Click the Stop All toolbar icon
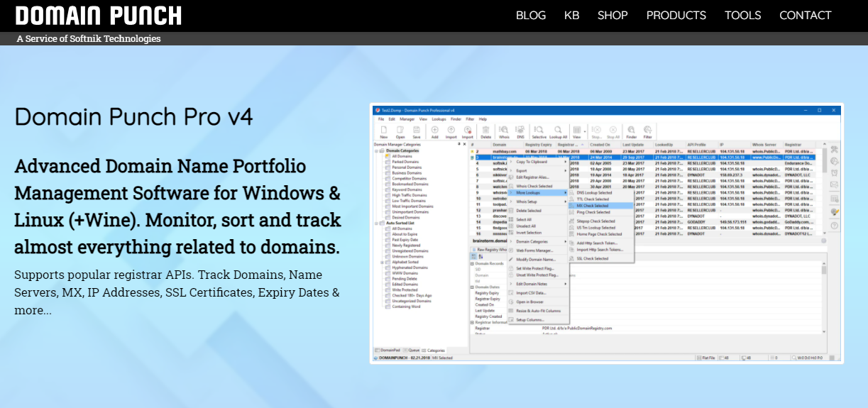 click(x=612, y=132)
